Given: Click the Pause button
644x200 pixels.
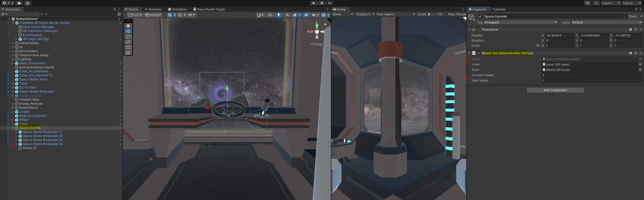Looking at the screenshot, I should 322,3.
